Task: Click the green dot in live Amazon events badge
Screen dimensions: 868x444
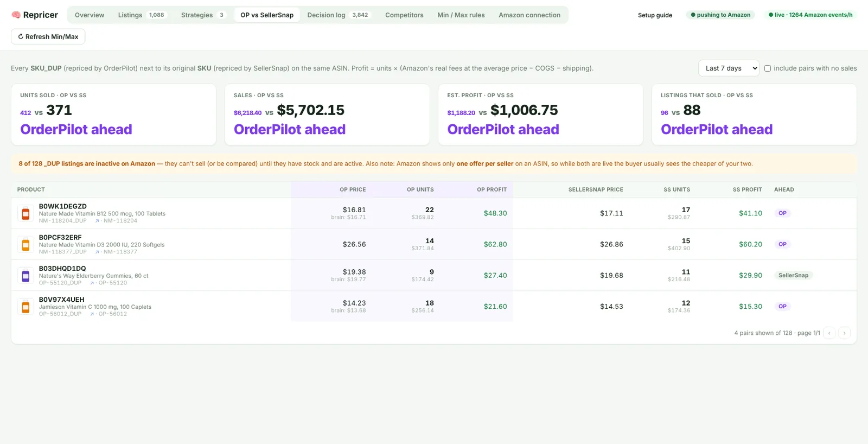Action: (771, 15)
